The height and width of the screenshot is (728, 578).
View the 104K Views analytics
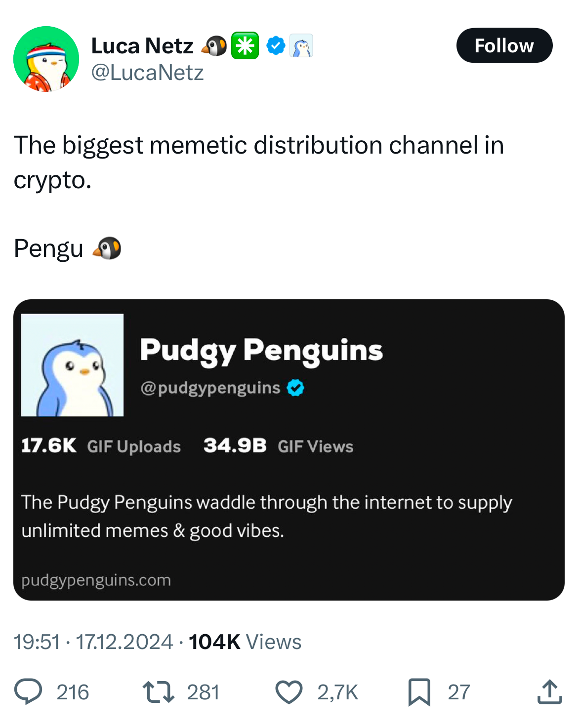pos(245,642)
